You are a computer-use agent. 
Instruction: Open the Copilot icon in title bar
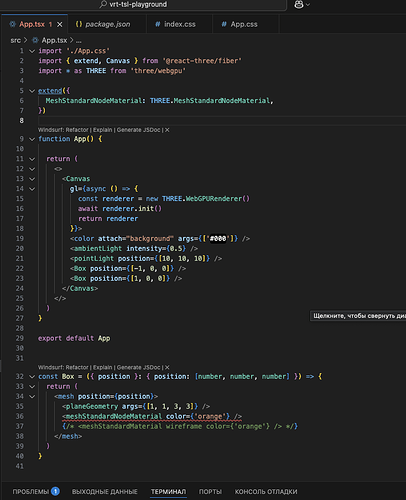(299, 4)
